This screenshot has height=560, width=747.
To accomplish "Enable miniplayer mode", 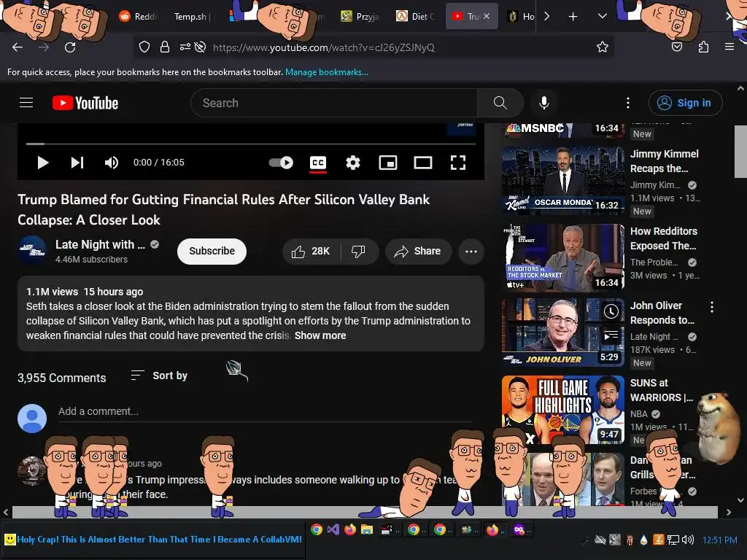I will 388,163.
